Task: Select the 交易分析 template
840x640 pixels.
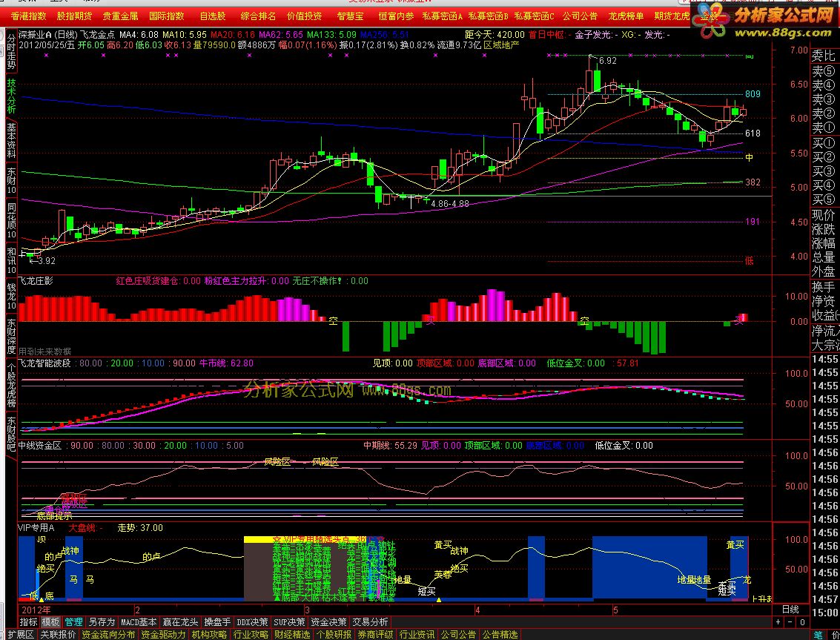Action: point(370,621)
